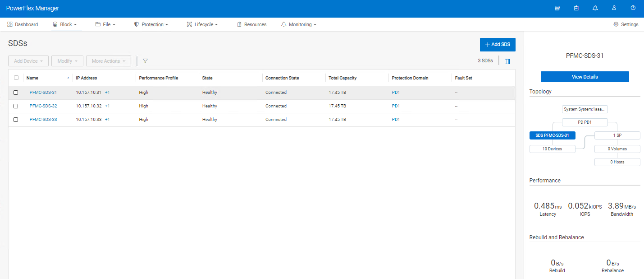The image size is (644, 279).
Task: Click the filter icon above the SDS table
Action: tap(145, 60)
